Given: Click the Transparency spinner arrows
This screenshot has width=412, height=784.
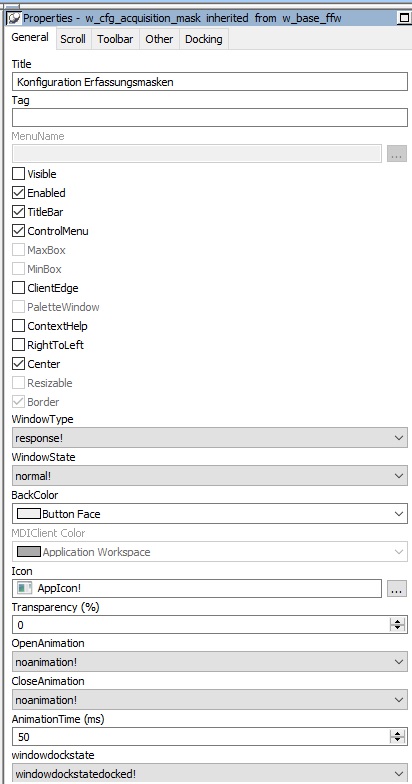Looking at the screenshot, I should (x=398, y=624).
